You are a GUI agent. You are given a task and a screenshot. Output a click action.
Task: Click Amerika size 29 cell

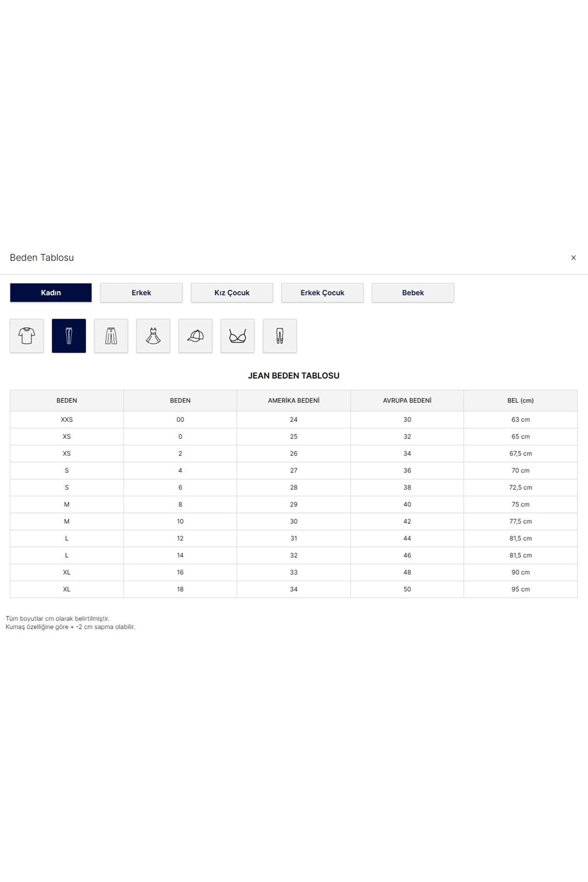pyautogui.click(x=294, y=504)
